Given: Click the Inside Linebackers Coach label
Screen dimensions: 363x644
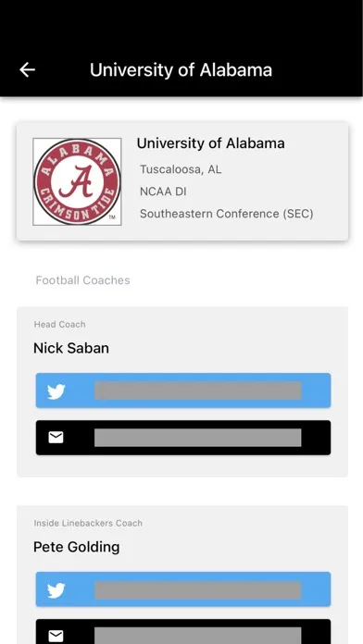Looking at the screenshot, I should pyautogui.click(x=88, y=524).
